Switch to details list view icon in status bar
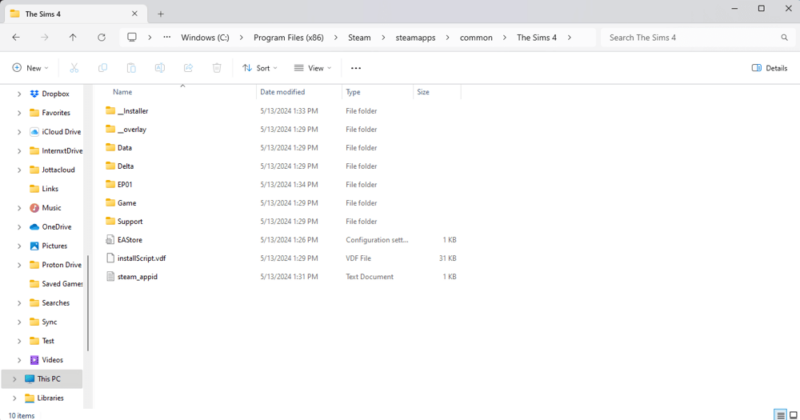This screenshot has width=800, height=420. point(780,415)
